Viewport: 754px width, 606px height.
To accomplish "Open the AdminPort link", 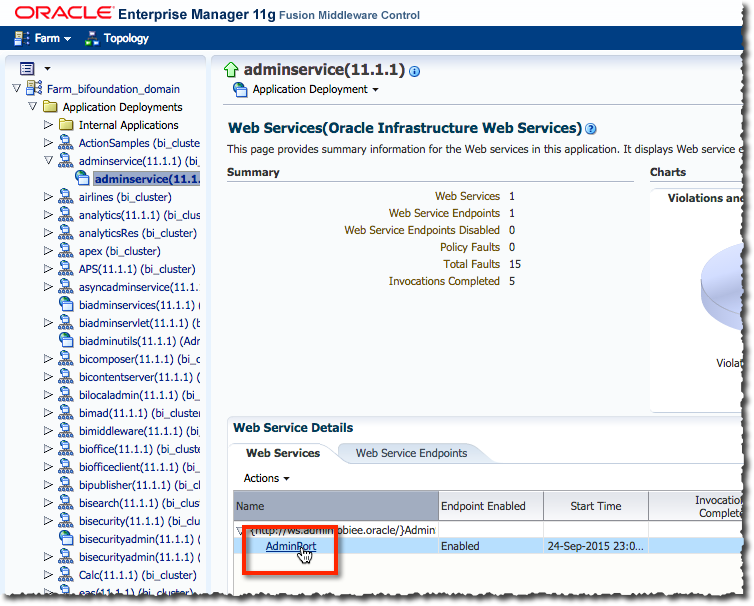I will coord(290,546).
